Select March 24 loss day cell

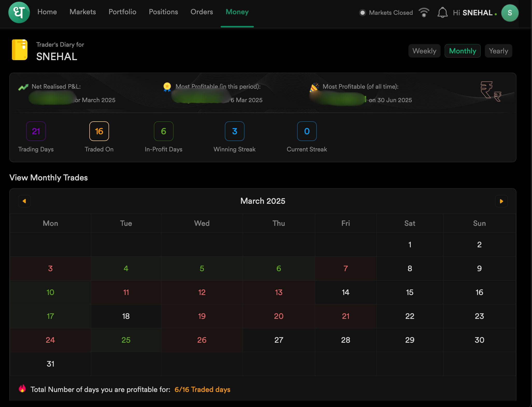50,340
